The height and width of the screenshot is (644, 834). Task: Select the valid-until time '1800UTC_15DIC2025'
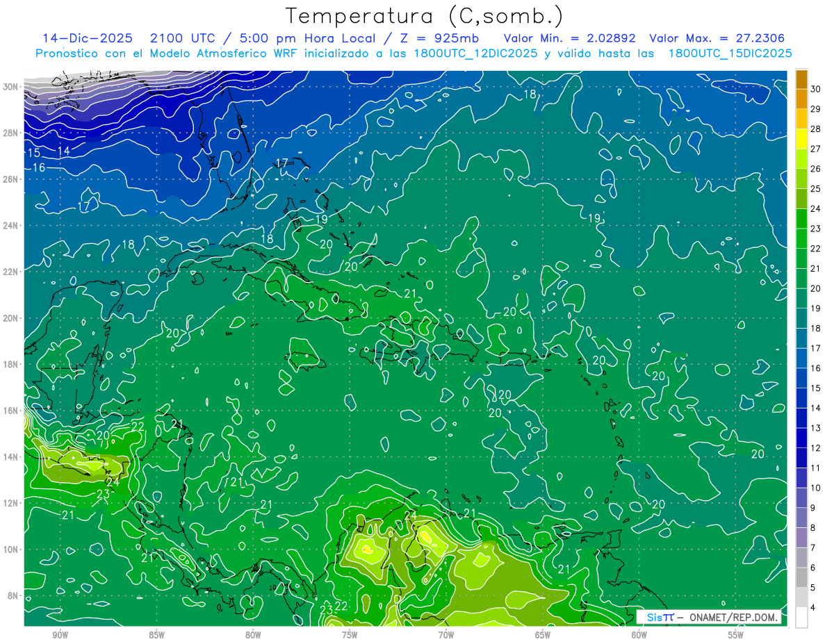[730, 53]
